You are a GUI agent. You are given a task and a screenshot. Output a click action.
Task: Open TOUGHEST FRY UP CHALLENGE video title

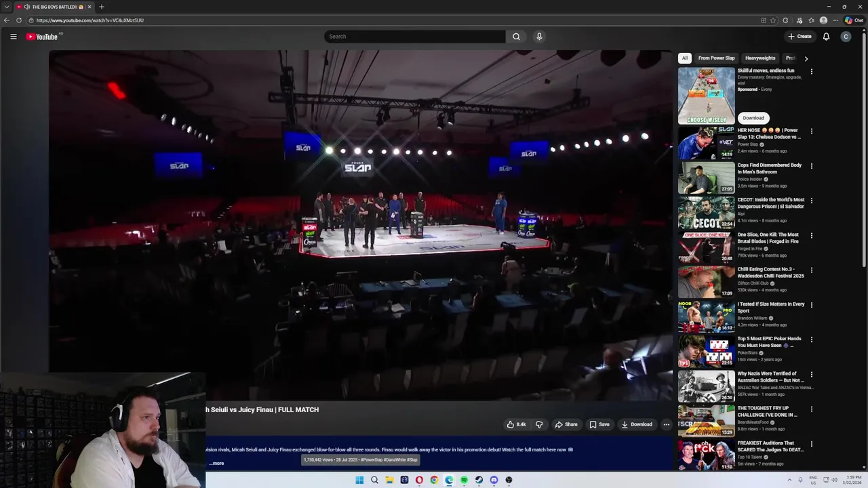pyautogui.click(x=768, y=411)
